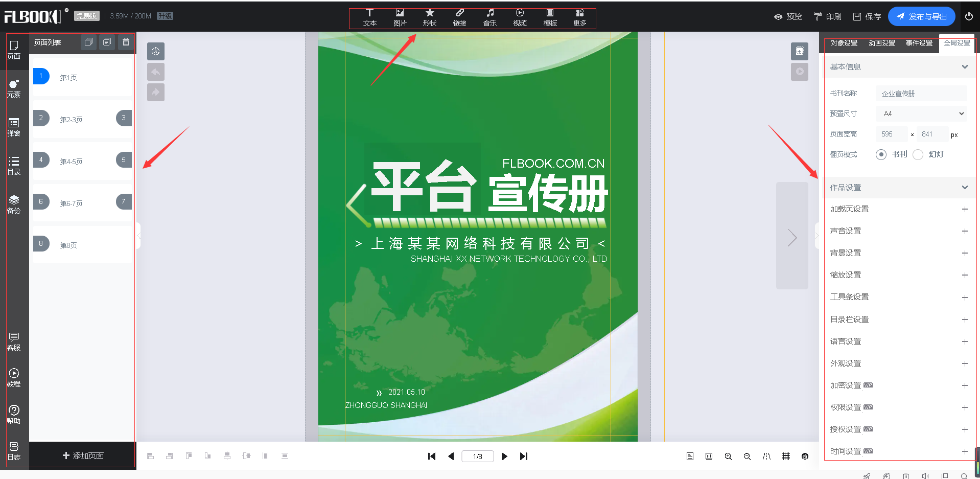Toggle the grid display icon
Screen dimensions: 980x479
coord(786,456)
